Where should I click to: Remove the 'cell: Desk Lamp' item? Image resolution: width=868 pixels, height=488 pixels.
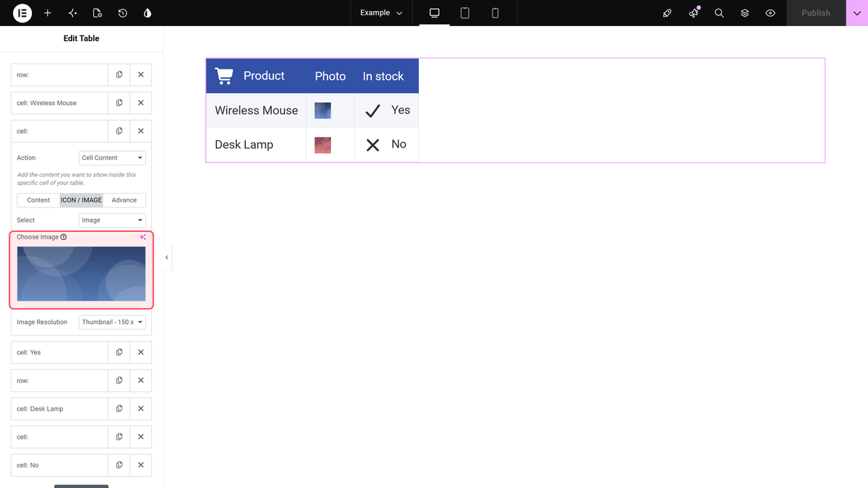click(x=141, y=408)
